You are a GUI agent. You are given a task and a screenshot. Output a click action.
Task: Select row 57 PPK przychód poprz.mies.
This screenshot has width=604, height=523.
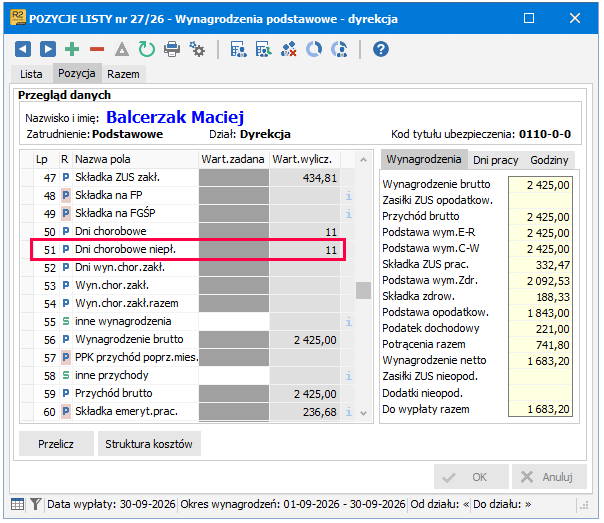click(x=188, y=358)
